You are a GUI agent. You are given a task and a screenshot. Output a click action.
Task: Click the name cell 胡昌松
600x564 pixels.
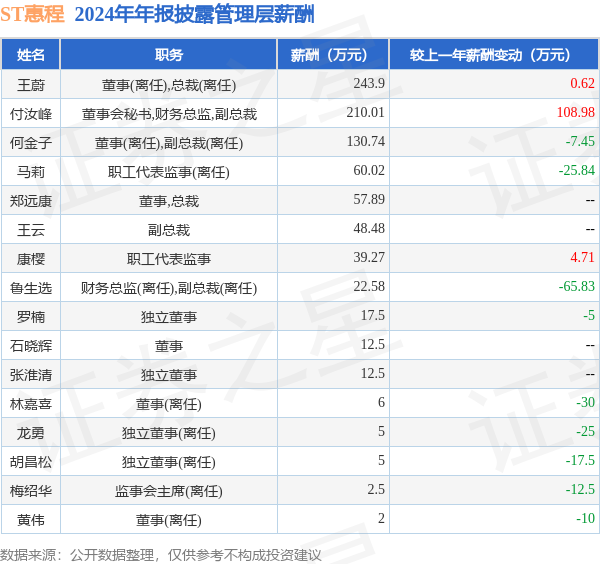click(31, 462)
